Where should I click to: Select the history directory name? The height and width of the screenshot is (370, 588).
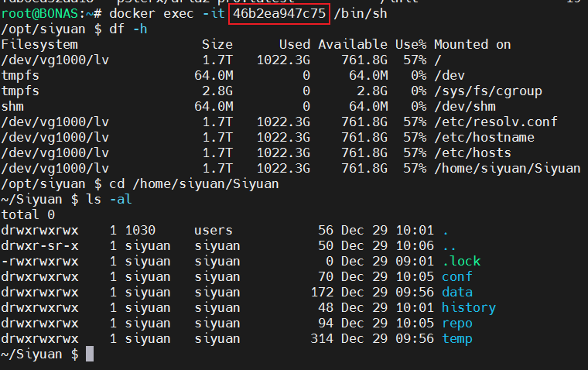tap(468, 307)
